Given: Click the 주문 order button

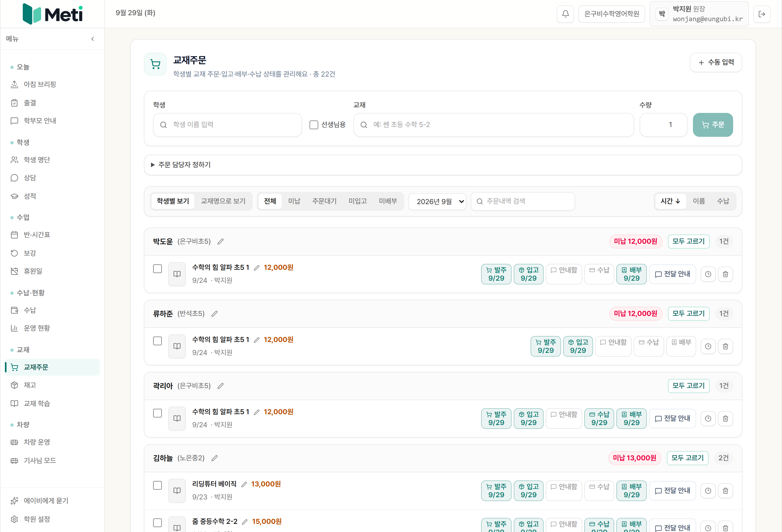Looking at the screenshot, I should [713, 125].
